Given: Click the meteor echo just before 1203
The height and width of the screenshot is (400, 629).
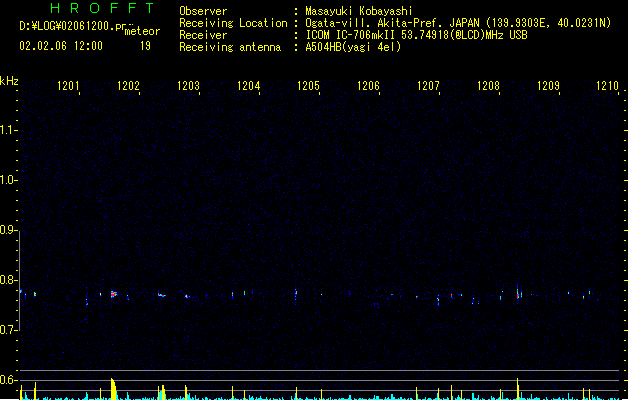Looking at the screenshot, I should 161,295.
